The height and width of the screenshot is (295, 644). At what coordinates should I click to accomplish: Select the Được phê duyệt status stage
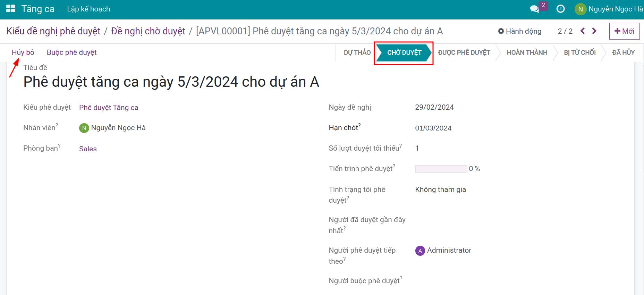[464, 52]
